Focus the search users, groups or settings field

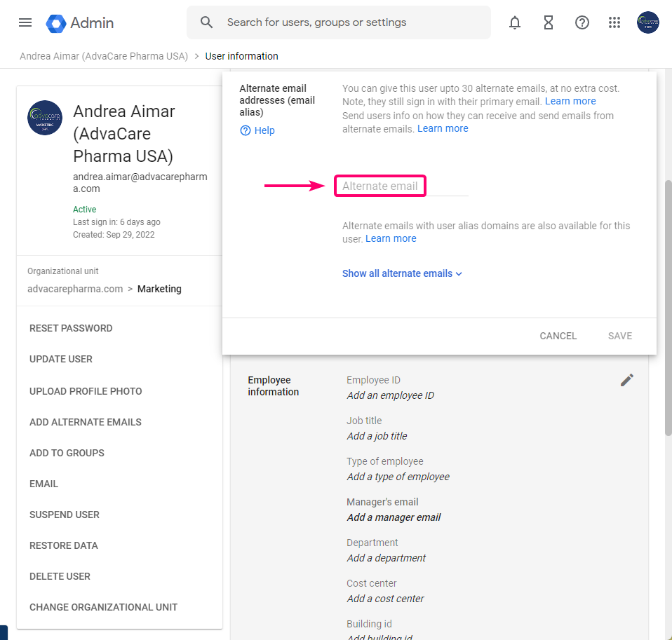(339, 22)
